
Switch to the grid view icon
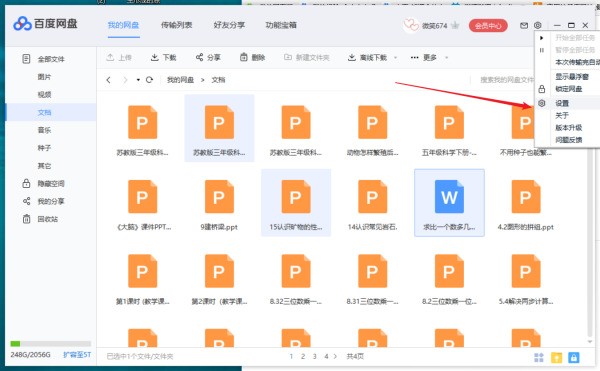point(539,358)
